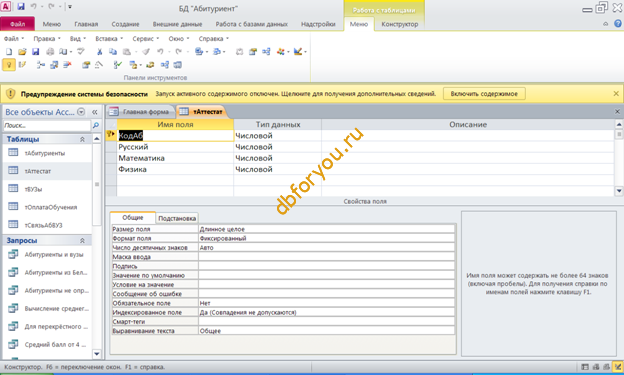Open the Подстановка field properties tab
Viewport: 624px width, 375px height.
[177, 218]
